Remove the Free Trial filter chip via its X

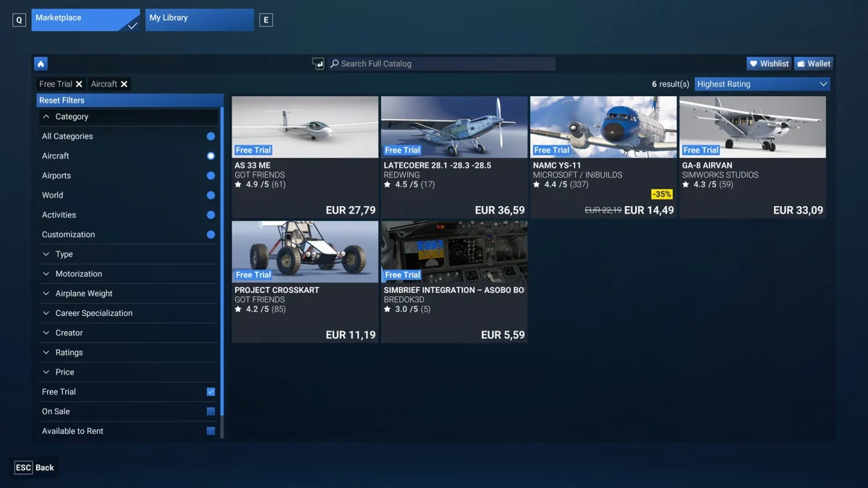[79, 84]
